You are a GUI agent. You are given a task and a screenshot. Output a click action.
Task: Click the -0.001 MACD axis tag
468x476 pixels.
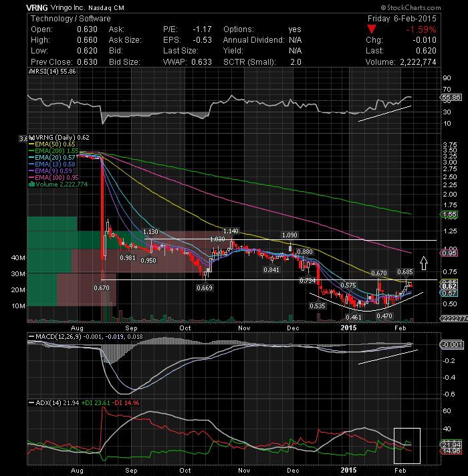[x=451, y=345]
